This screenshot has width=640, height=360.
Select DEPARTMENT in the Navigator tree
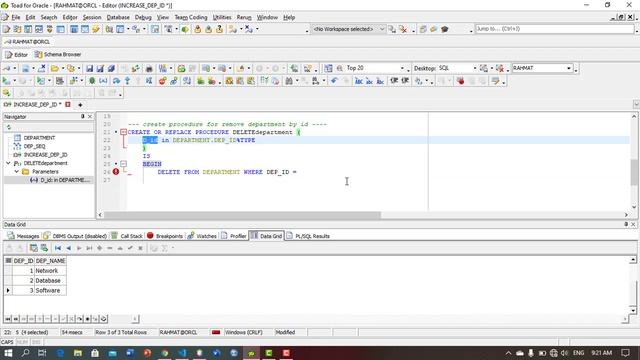[39, 138]
